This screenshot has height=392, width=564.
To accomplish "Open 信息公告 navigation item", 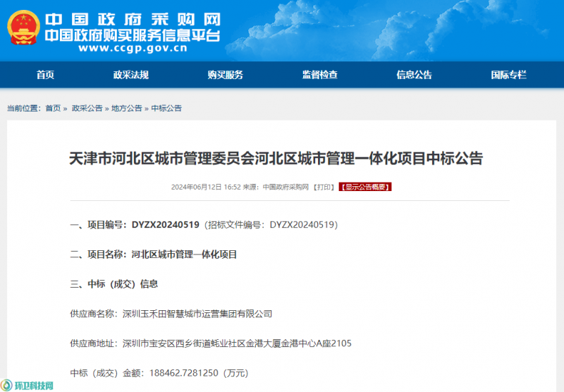I will (x=414, y=75).
